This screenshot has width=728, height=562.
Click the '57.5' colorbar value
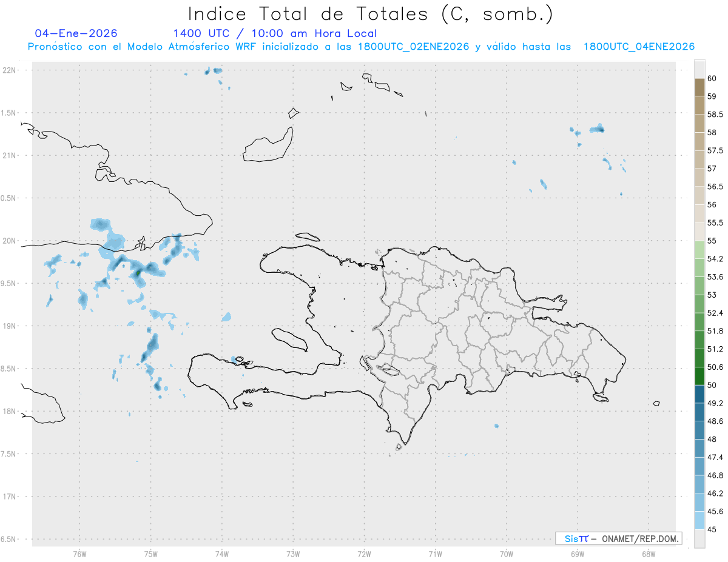715,150
